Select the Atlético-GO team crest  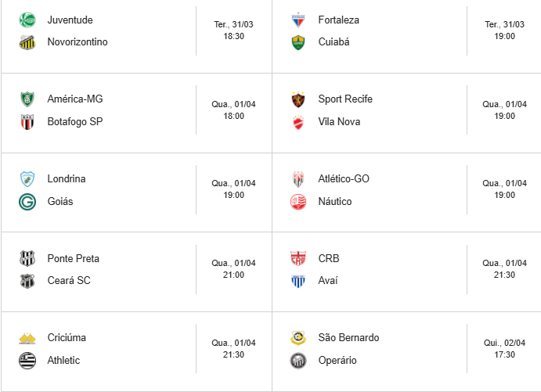tap(298, 179)
